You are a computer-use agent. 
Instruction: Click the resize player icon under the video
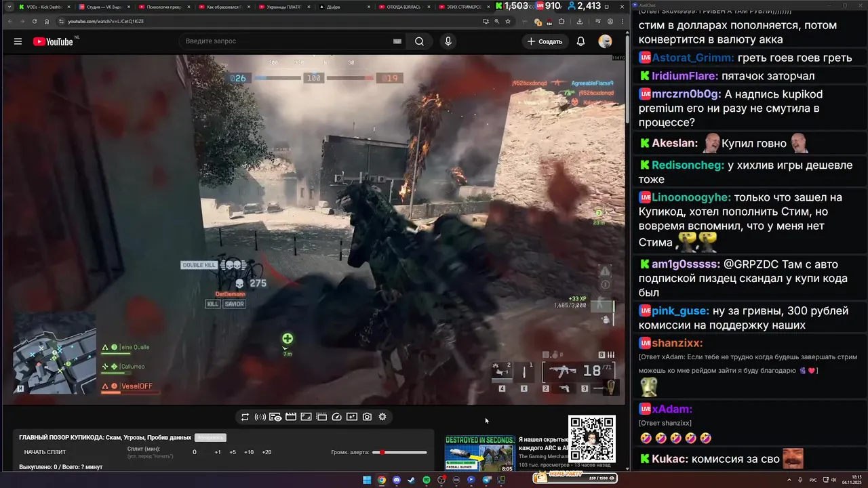pyautogui.click(x=306, y=417)
